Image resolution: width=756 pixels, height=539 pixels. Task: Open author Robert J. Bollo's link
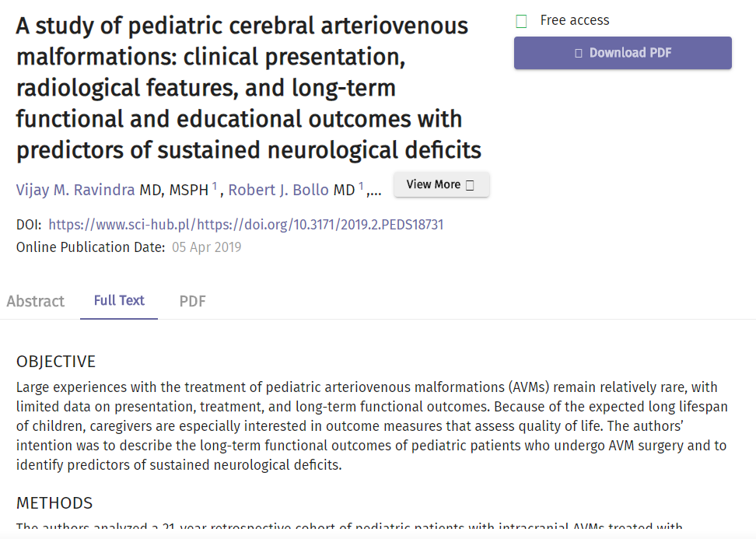(x=278, y=190)
